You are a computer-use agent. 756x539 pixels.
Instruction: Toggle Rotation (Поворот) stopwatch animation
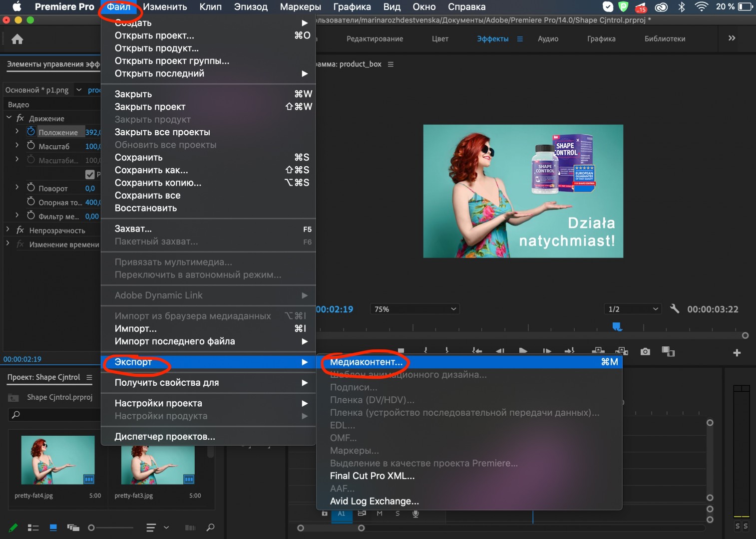coord(31,187)
